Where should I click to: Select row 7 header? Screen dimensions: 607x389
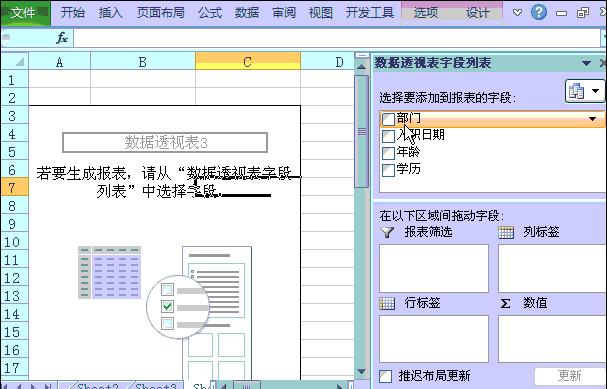[x=14, y=187]
